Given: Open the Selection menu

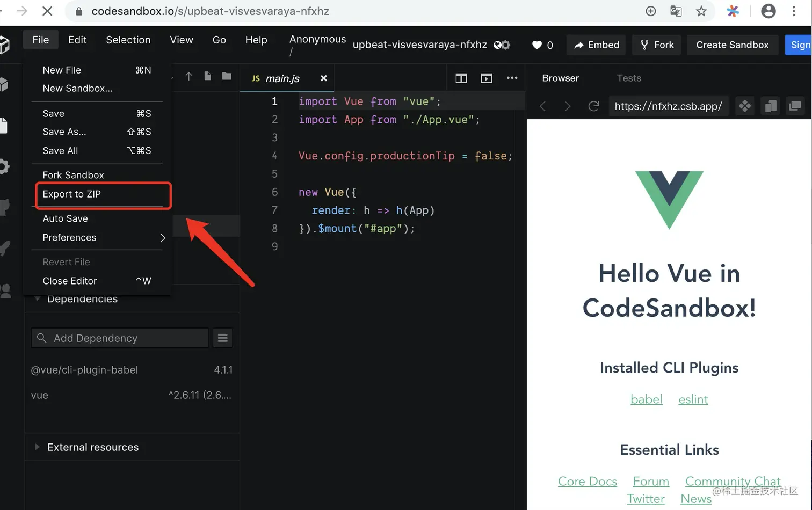Looking at the screenshot, I should (x=128, y=40).
